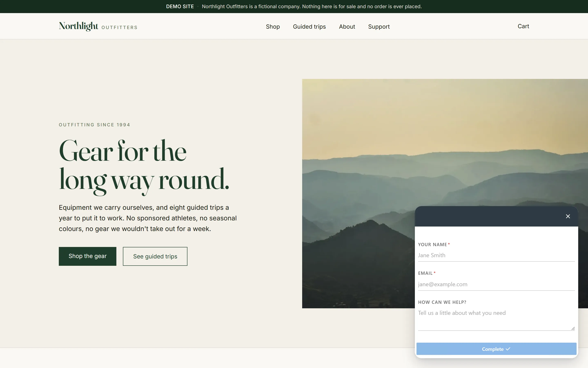
Task: Click the textarea resize handle
Action: pos(573,329)
